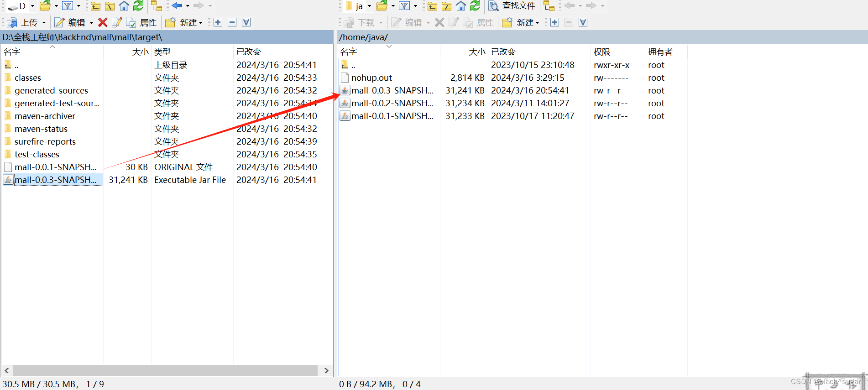This screenshot has height=390, width=868.
Task: Click the local panel filter icon
Action: (68, 6)
